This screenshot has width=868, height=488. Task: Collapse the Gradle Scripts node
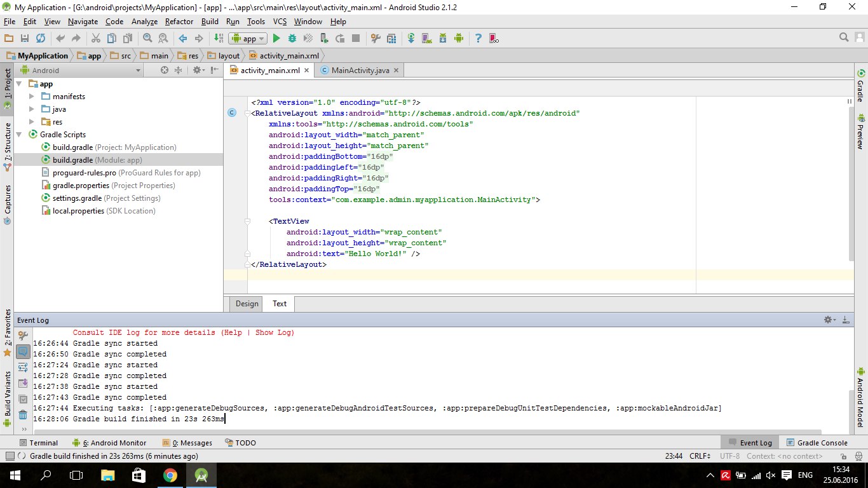pos(19,135)
